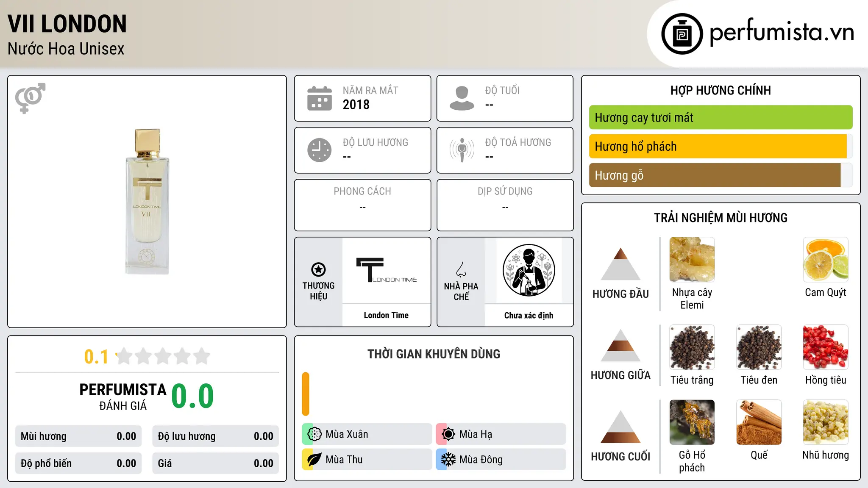This screenshot has height=488, width=868.
Task: Open the London Time brand name link
Action: pyautogui.click(x=386, y=315)
